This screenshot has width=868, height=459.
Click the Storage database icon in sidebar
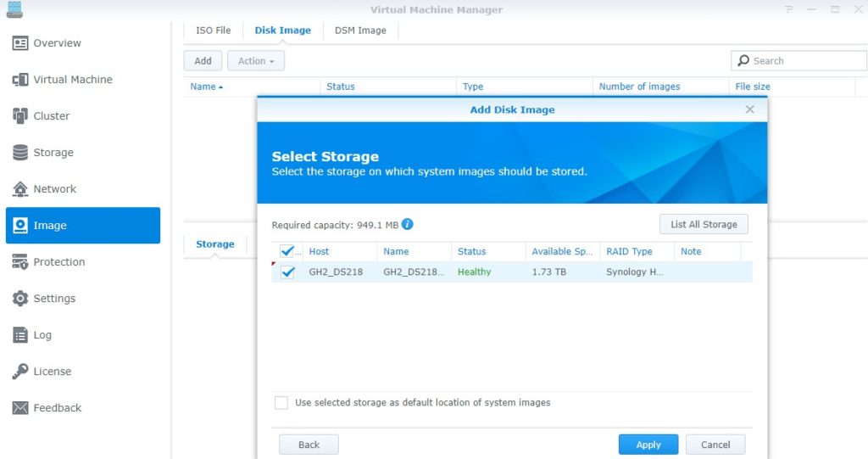tap(20, 153)
